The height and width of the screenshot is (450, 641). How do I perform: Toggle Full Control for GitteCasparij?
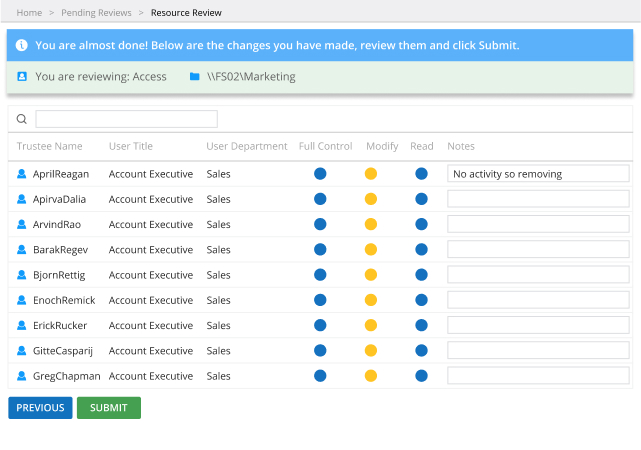coord(320,351)
